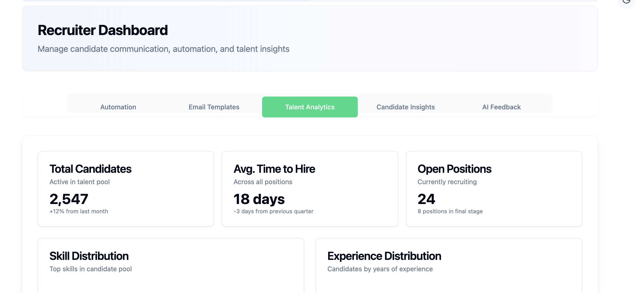Click the Skill Distribution card heading

pos(89,256)
